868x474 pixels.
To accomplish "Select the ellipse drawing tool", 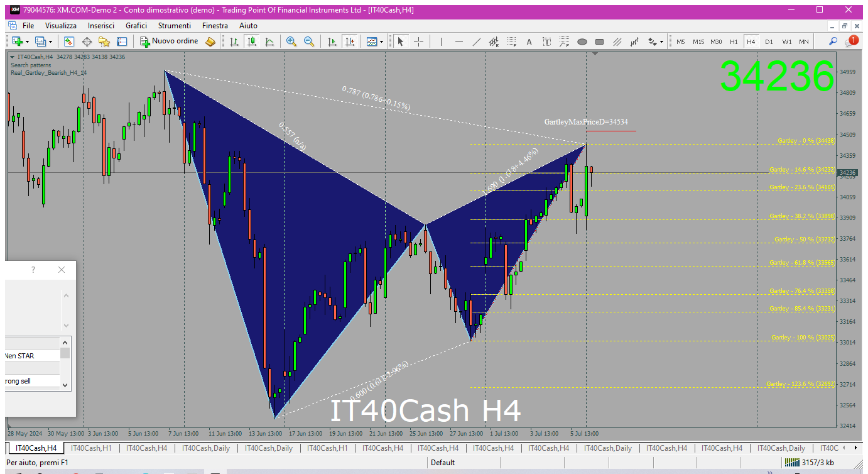I will (582, 41).
